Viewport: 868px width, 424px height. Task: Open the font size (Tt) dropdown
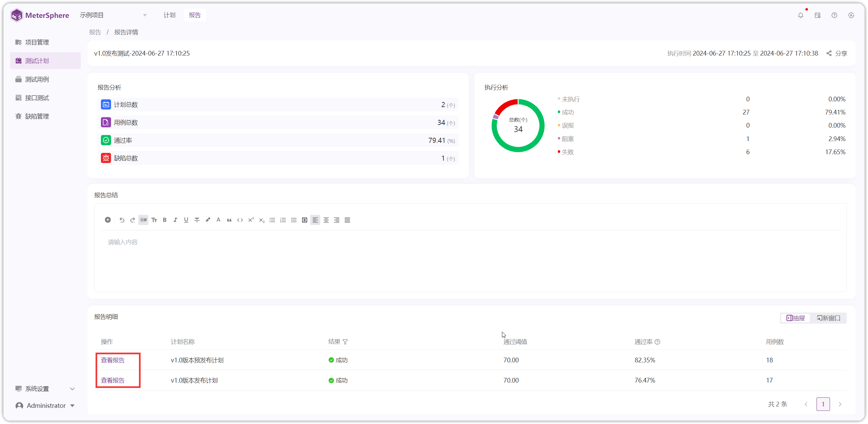(x=154, y=220)
